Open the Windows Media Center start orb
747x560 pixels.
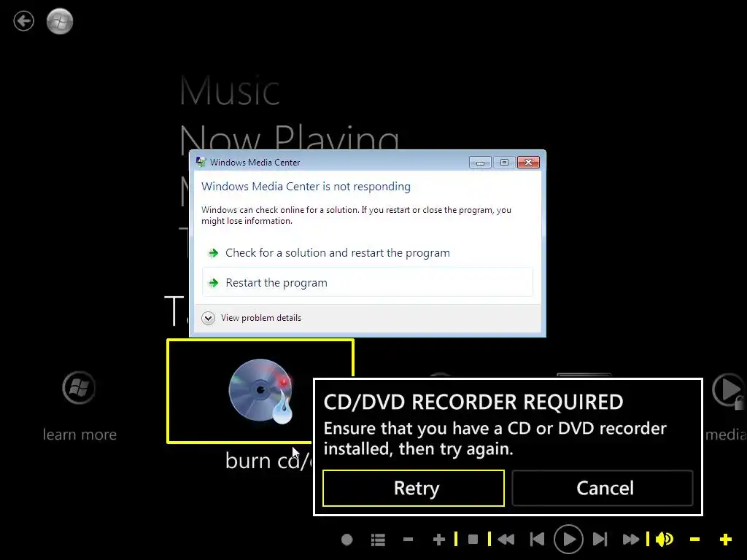pos(60,21)
